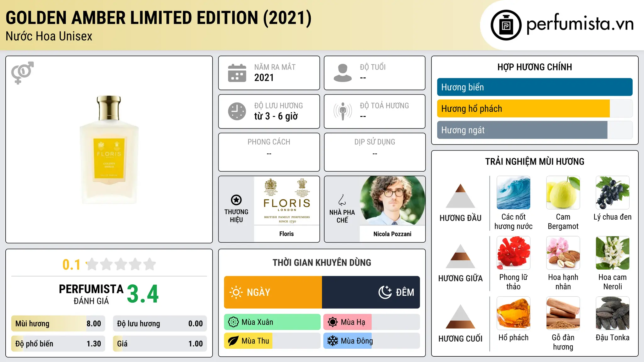
Task: Click the Độ phổ biến score bar
Action: tap(58, 343)
